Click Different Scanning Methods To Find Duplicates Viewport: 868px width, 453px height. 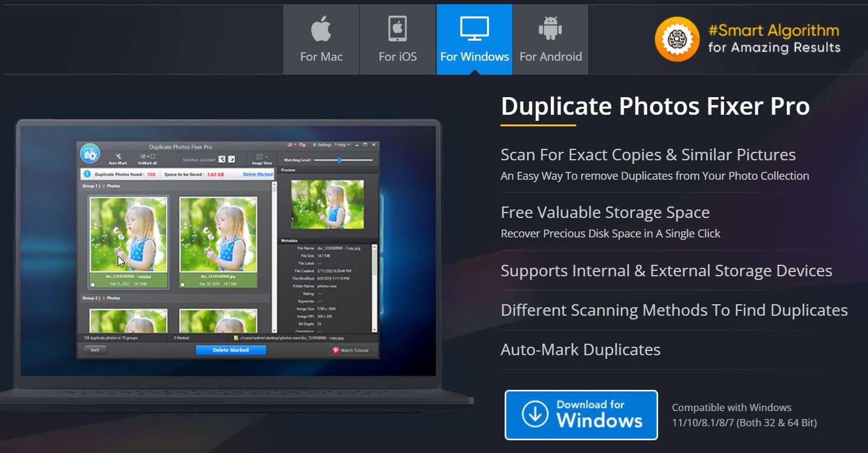tap(674, 310)
